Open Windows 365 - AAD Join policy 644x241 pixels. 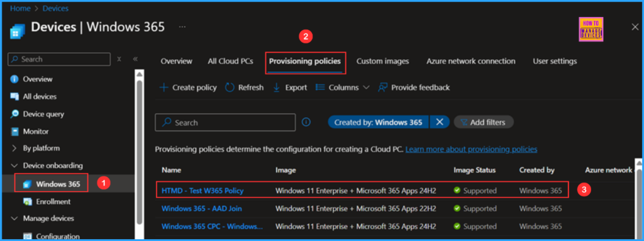click(x=202, y=208)
